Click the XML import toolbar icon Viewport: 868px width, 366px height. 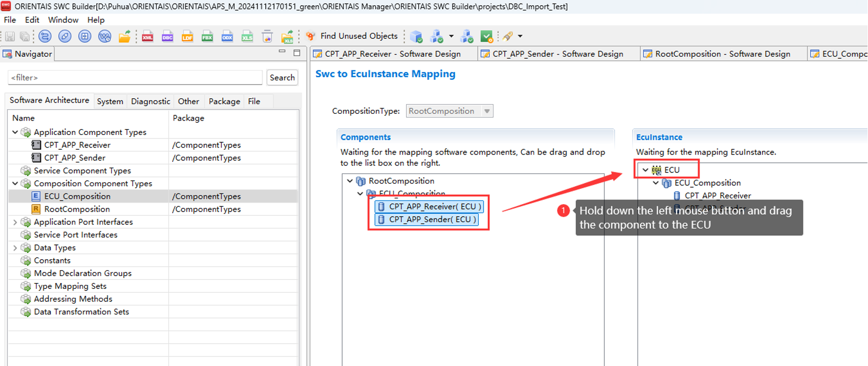(x=148, y=36)
